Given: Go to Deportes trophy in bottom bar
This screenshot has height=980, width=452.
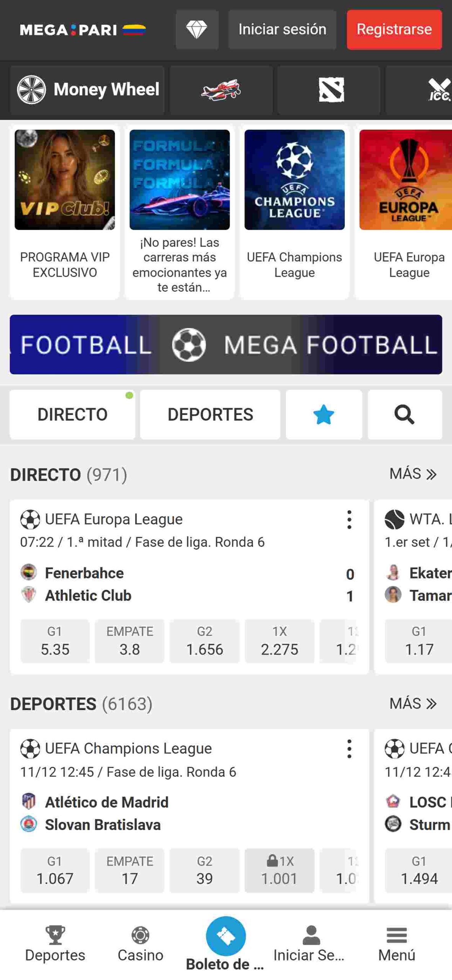Looking at the screenshot, I should (x=55, y=936).
